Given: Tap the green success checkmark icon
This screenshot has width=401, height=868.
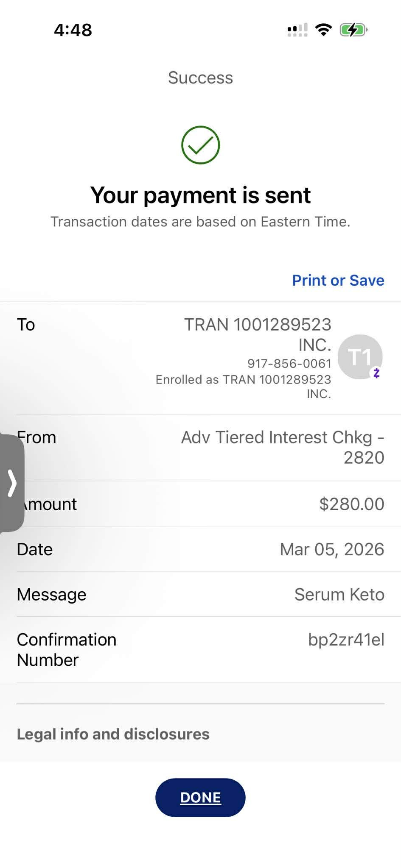Looking at the screenshot, I should [200, 145].
